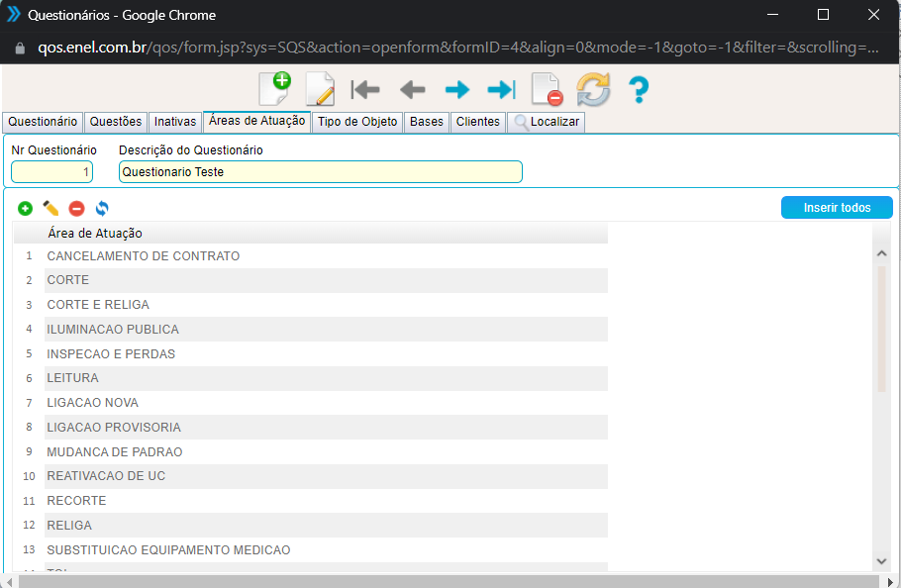Jump to the last record blue arrow
Screen dimensions: 901x588
[x=501, y=90]
